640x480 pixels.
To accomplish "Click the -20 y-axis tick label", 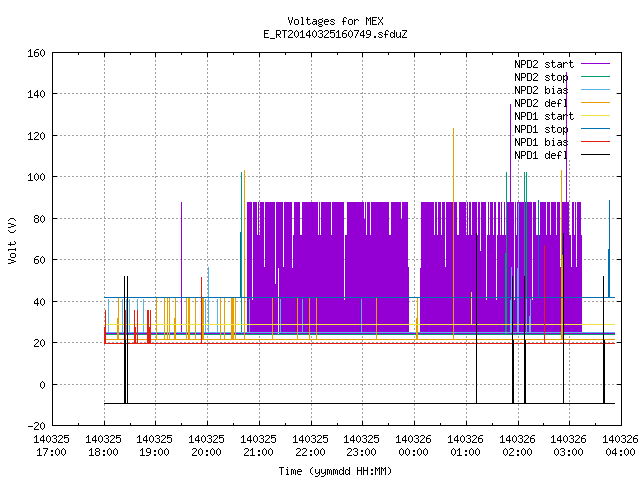I will pyautogui.click(x=36, y=426).
